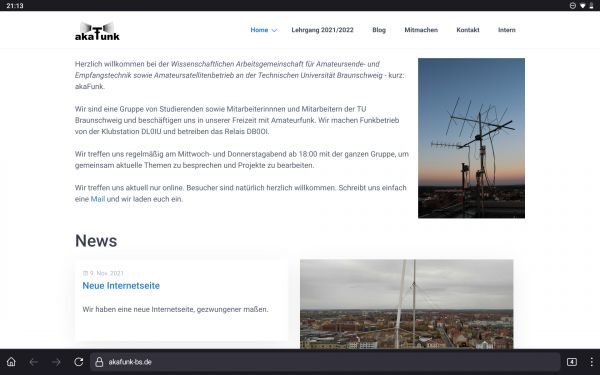The width and height of the screenshot is (600, 375).
Task: Open the Lehrgang 2021/2022 menu item
Action: coord(322,30)
